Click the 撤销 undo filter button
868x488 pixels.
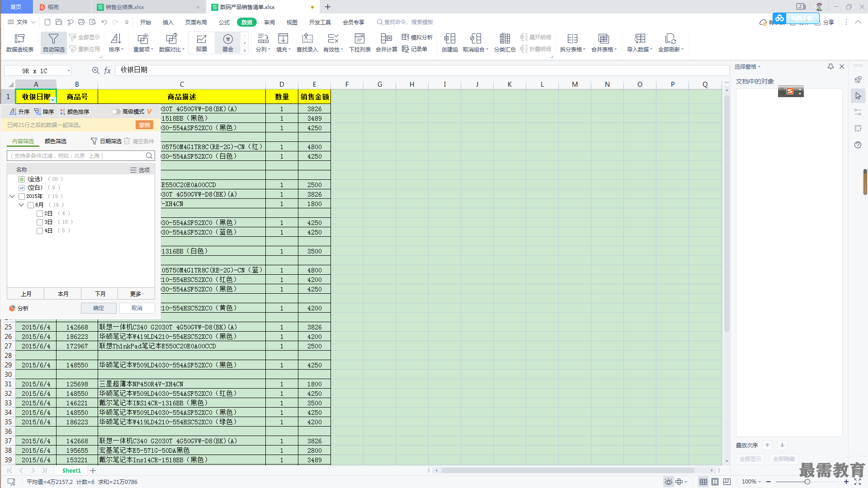(x=144, y=125)
